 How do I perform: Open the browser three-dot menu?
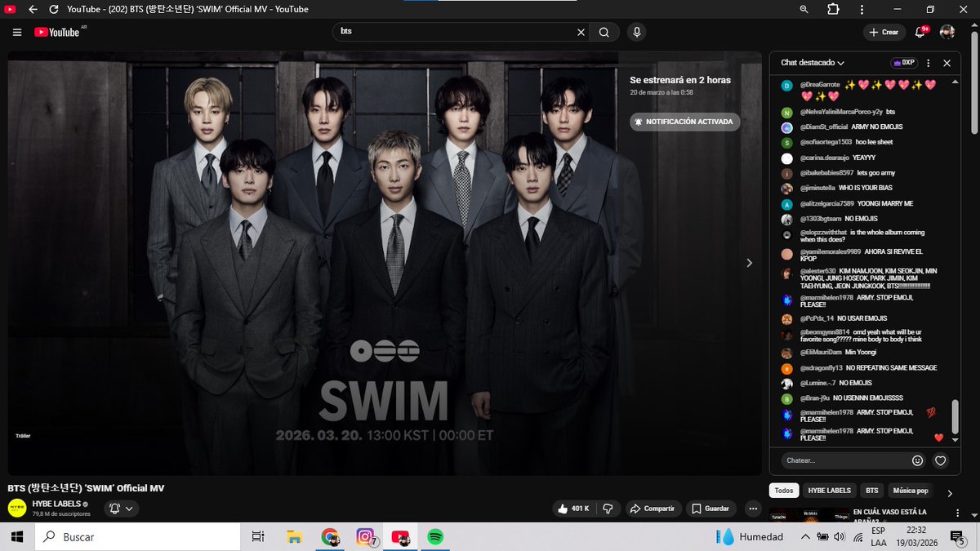click(861, 9)
